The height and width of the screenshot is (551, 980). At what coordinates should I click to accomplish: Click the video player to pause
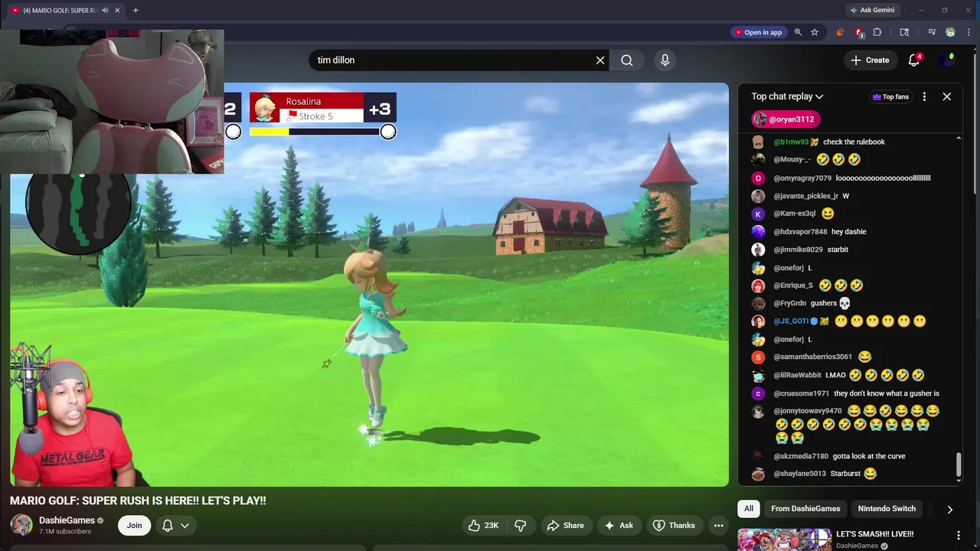369,284
